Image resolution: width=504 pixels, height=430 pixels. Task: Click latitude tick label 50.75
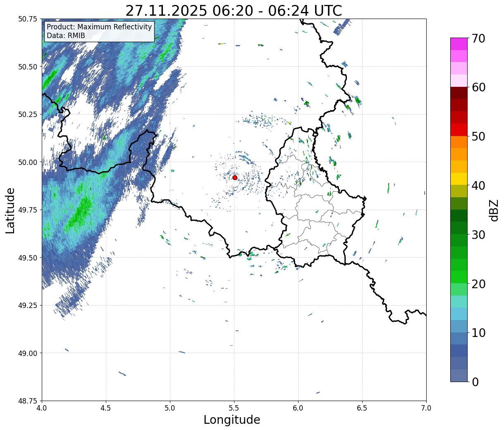[x=28, y=19]
